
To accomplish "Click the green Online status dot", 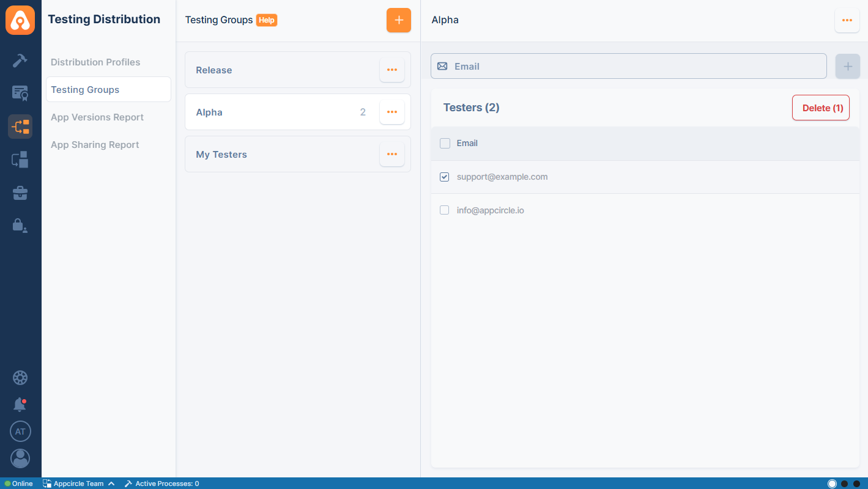I will (7, 483).
